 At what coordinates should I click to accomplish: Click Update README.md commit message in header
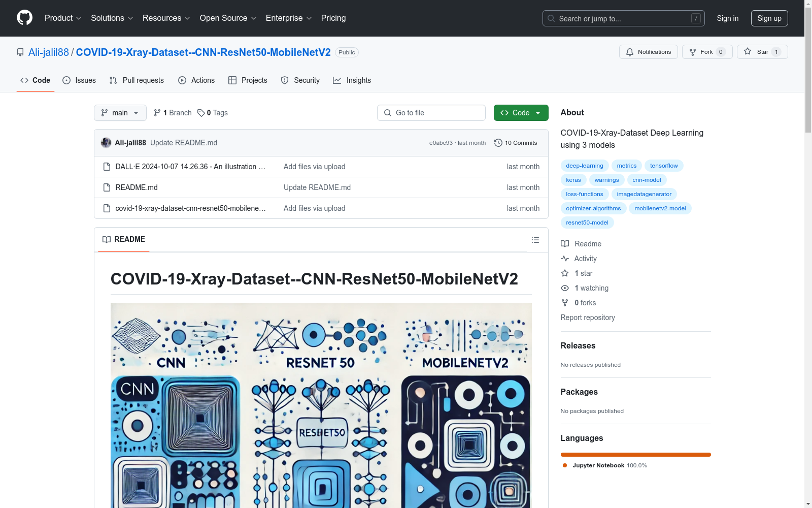tap(184, 143)
